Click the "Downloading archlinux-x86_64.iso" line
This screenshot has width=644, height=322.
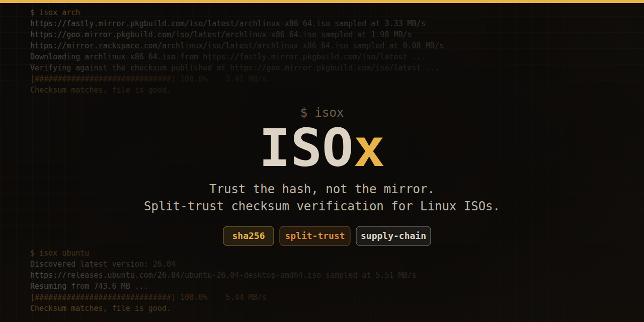point(228,57)
